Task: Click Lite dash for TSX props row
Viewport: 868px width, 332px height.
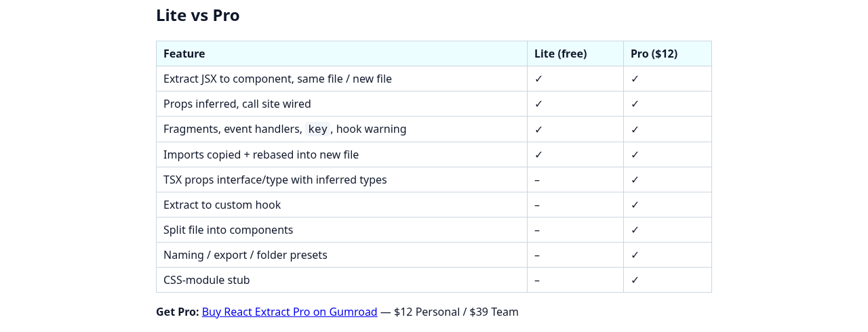Action: pos(537,180)
